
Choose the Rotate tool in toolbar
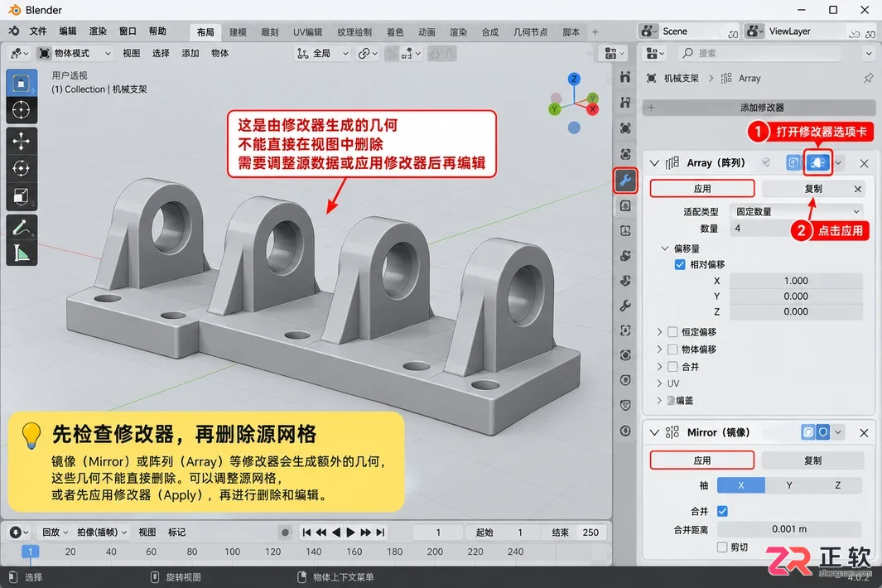(x=22, y=168)
